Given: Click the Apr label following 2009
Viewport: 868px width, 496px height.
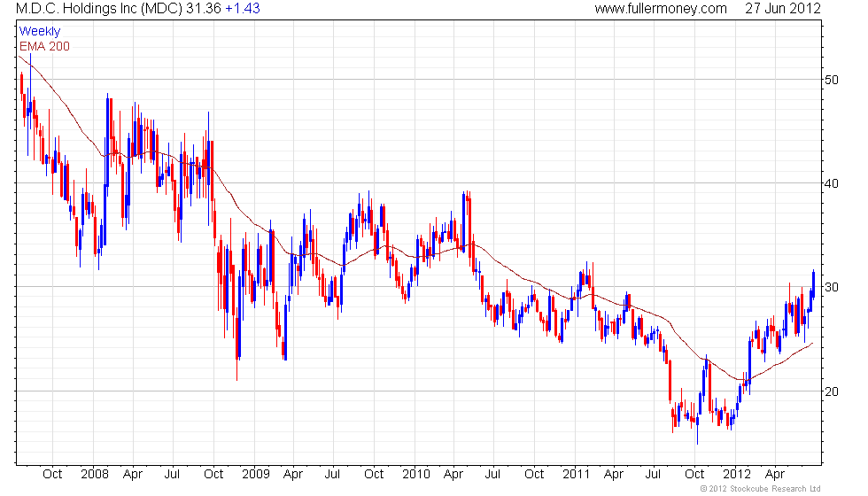Looking at the screenshot, I should coord(293,475).
